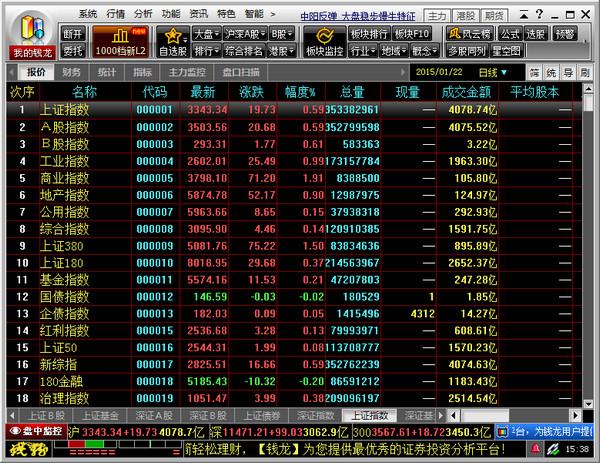
Task: Click the horizontal scrollbar right arrow
Action: pos(576,415)
